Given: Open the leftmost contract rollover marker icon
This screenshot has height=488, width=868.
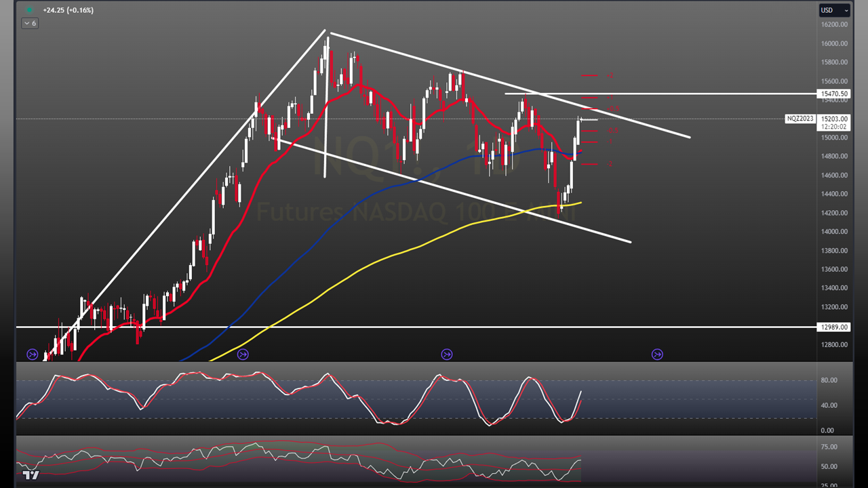Looking at the screenshot, I should tap(32, 354).
